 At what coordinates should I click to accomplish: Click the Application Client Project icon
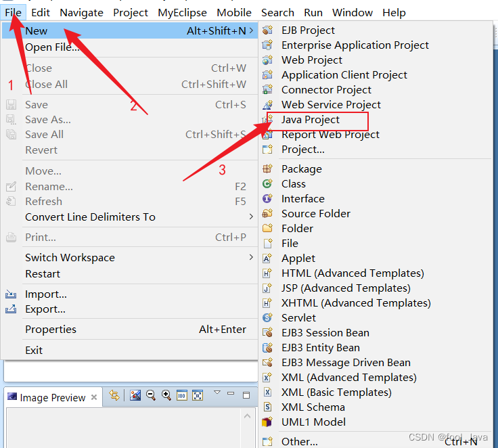point(267,74)
